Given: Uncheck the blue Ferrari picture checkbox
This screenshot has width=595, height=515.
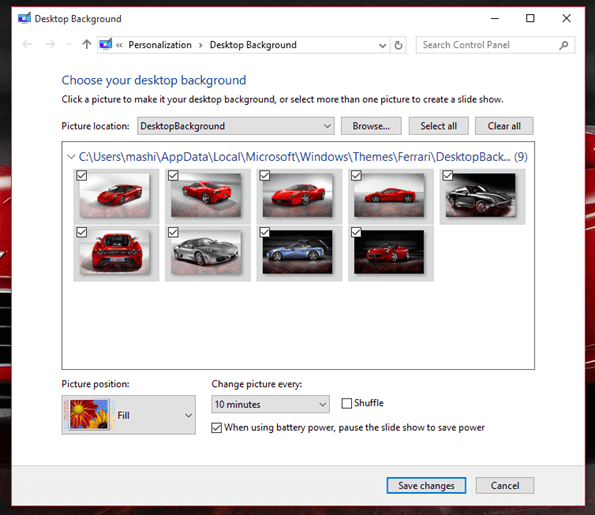Looking at the screenshot, I should tap(264, 232).
